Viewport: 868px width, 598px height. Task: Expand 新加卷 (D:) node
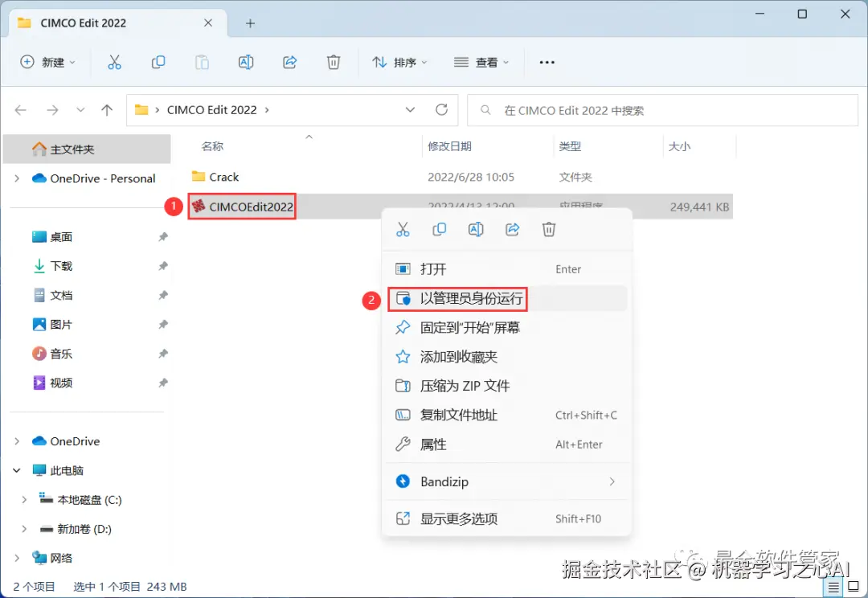(24, 529)
